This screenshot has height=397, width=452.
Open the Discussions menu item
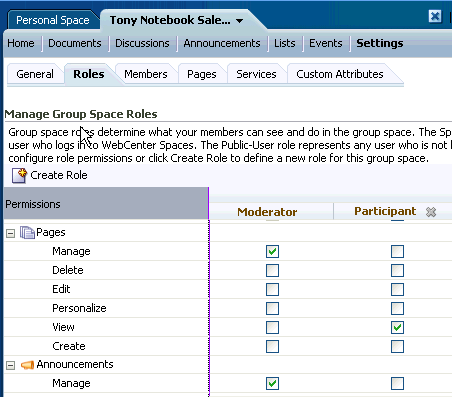coord(142,43)
